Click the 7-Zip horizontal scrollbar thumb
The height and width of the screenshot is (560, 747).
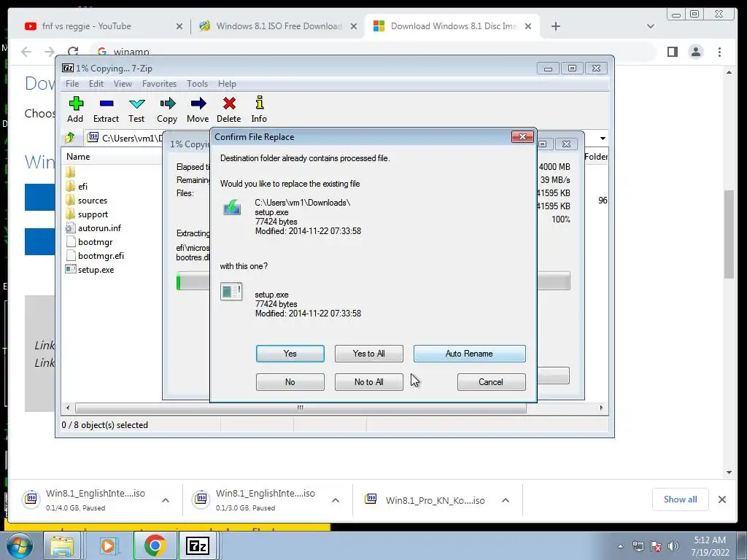coord(301,408)
